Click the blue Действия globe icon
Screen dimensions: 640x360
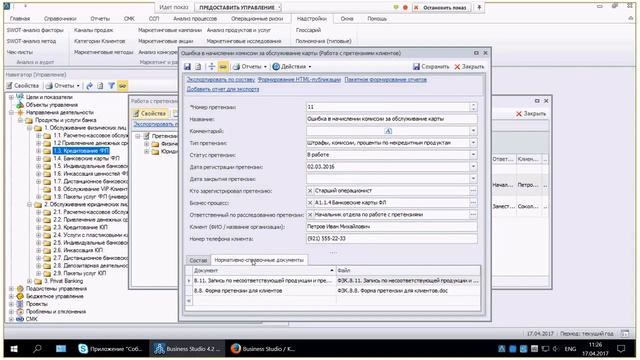pyautogui.click(x=276, y=67)
